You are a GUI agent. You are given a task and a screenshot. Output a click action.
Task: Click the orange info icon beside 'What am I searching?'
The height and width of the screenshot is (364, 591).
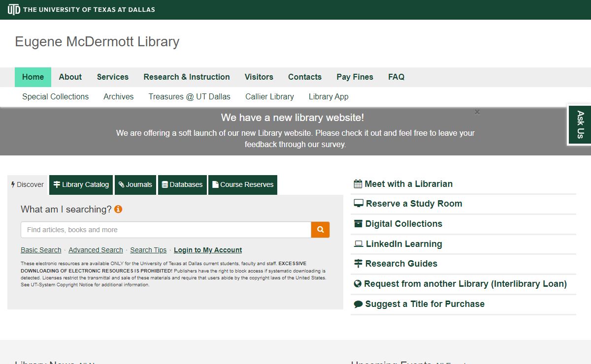coord(118,209)
